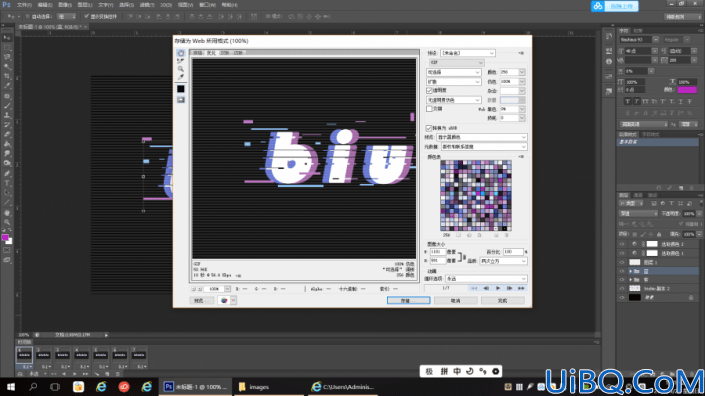Screen dimensions: 705x396
Task: Hide the bottom black background layer
Action: tap(622, 298)
